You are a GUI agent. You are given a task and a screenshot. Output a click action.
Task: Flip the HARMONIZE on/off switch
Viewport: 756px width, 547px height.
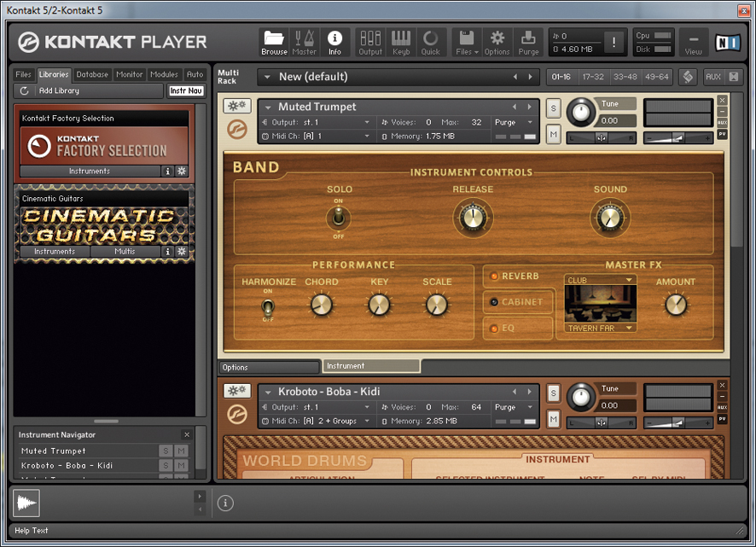point(268,307)
